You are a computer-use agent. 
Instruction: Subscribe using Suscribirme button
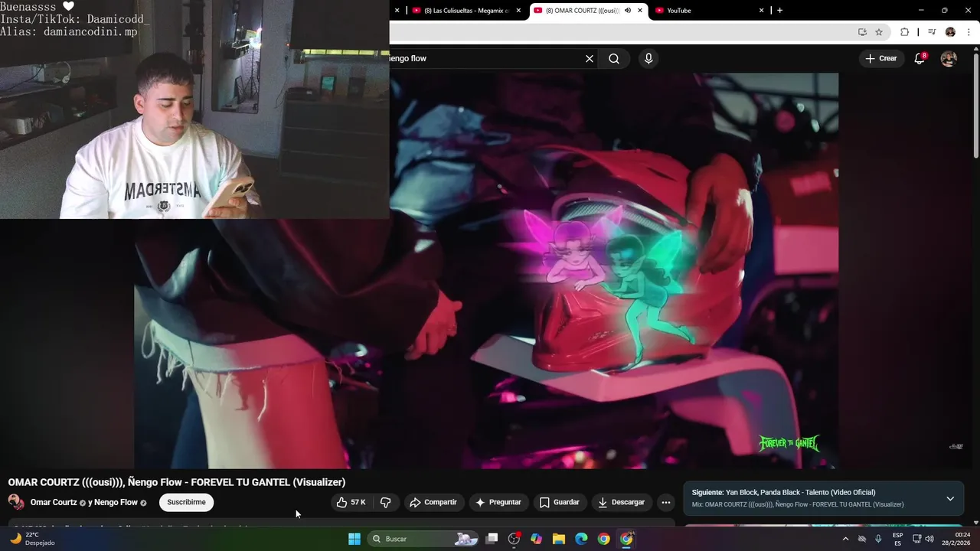coord(187,503)
